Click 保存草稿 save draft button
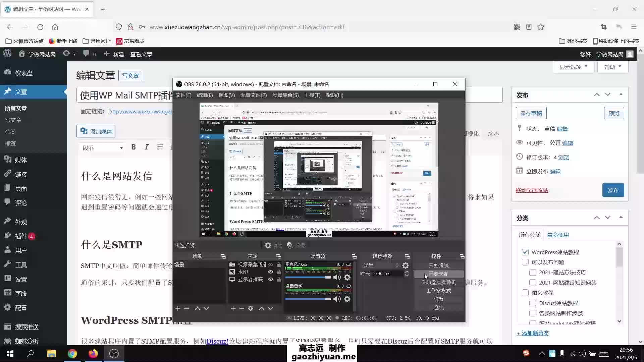 (x=531, y=113)
